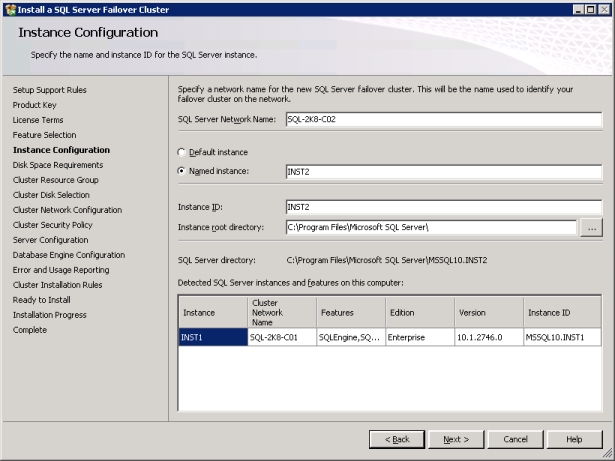
Task: Select the INST1 instance cell
Action: click(x=213, y=337)
